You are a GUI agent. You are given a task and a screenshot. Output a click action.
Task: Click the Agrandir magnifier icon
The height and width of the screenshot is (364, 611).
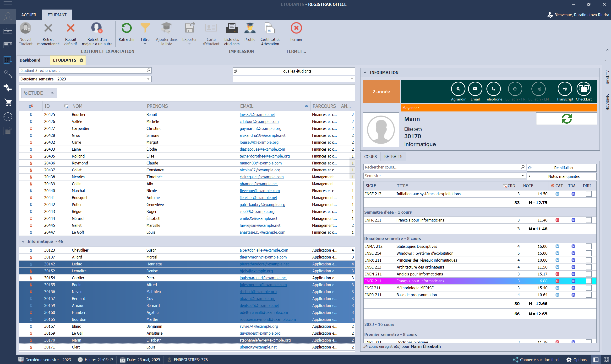(458, 89)
